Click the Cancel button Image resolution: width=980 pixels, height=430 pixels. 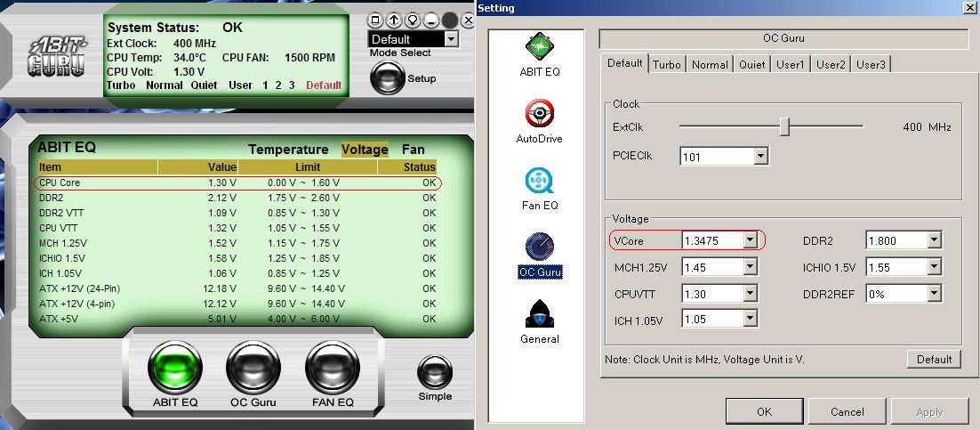click(x=847, y=412)
